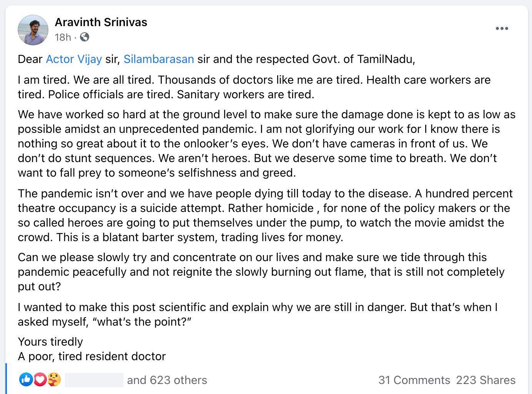Click the Care hugging-heart emoji reaction icon
532x394 pixels.
point(54,380)
